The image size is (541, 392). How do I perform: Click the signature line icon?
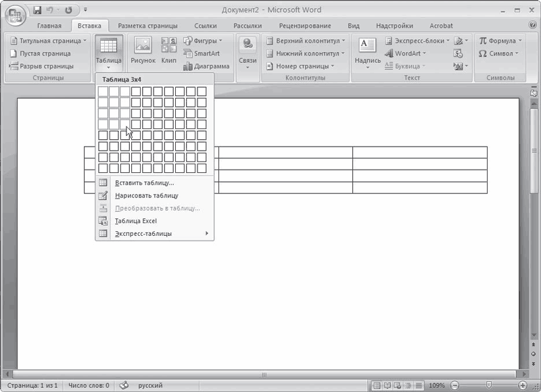tap(461, 41)
